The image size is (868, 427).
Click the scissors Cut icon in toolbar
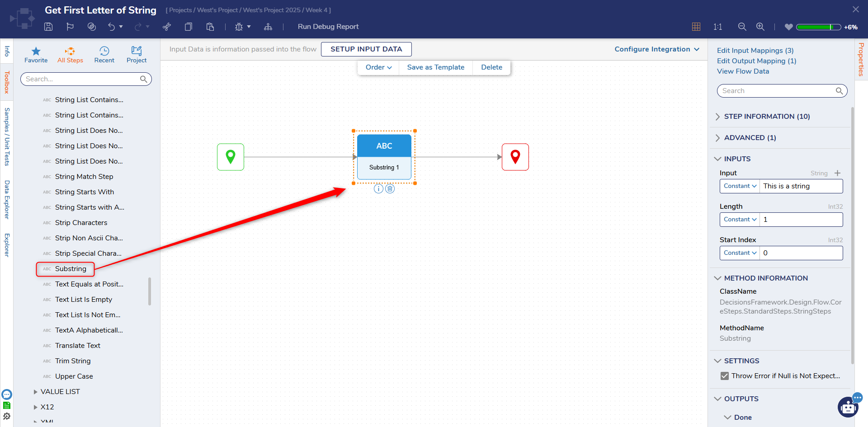click(167, 27)
